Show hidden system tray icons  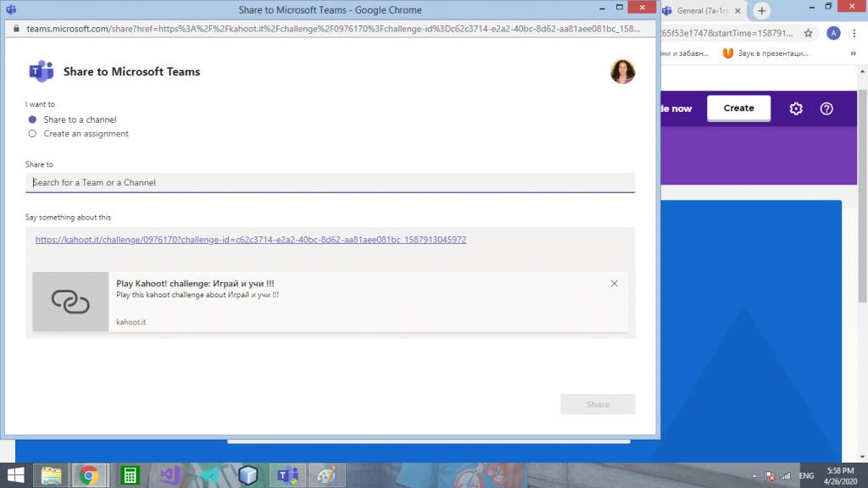[754, 476]
